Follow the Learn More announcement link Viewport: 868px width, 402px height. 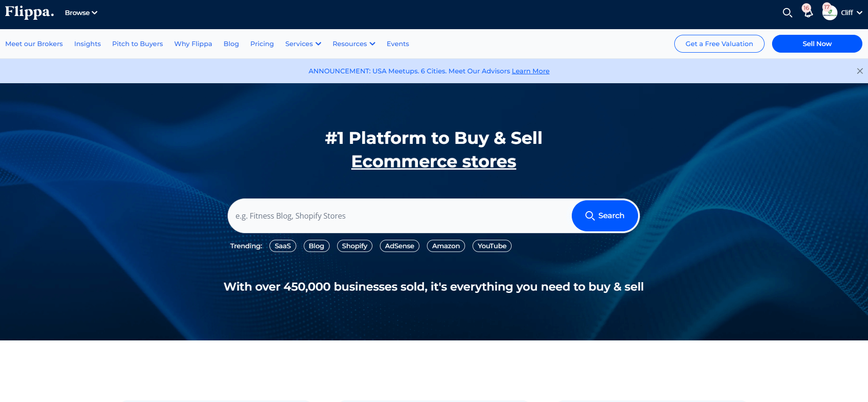tap(530, 71)
